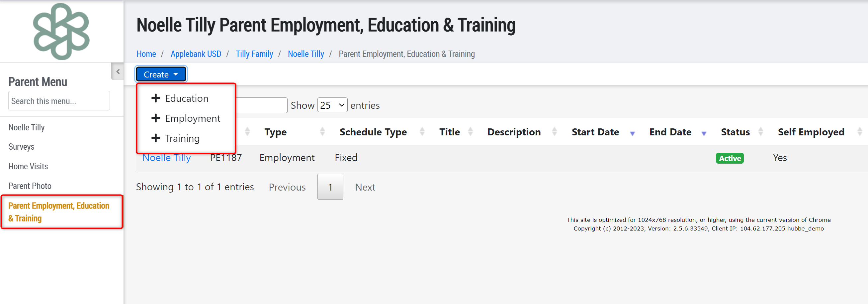The image size is (868, 304).
Task: Click the Employment type cell
Action: [287, 158]
